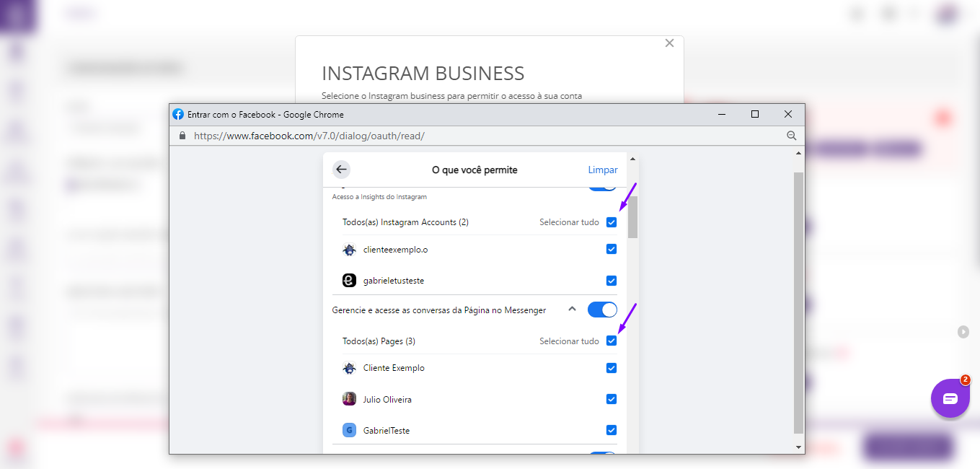980x469 pixels.
Task: Click the Todos(as) Pages (3) label
Action: pos(379,341)
